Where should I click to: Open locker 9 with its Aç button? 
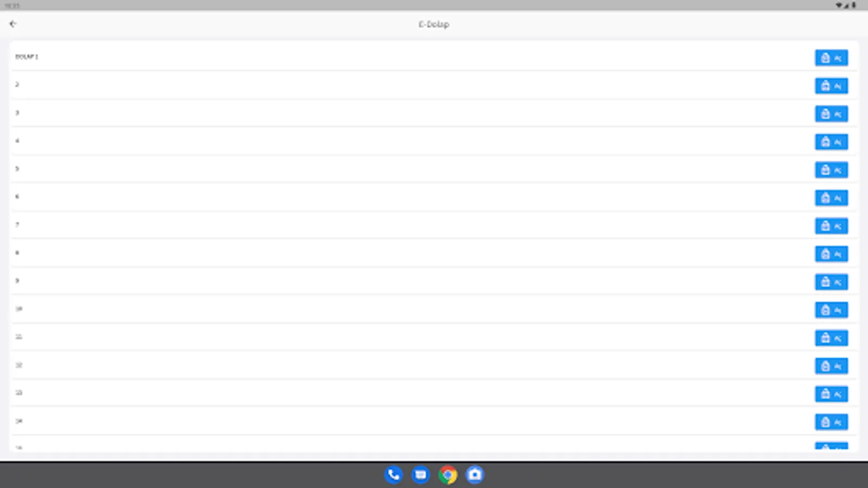[831, 282]
